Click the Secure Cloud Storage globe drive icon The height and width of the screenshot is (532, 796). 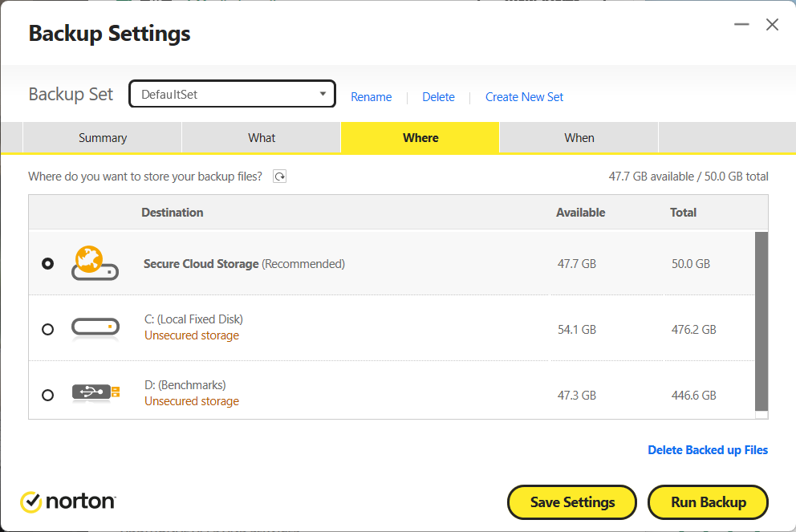(95, 263)
